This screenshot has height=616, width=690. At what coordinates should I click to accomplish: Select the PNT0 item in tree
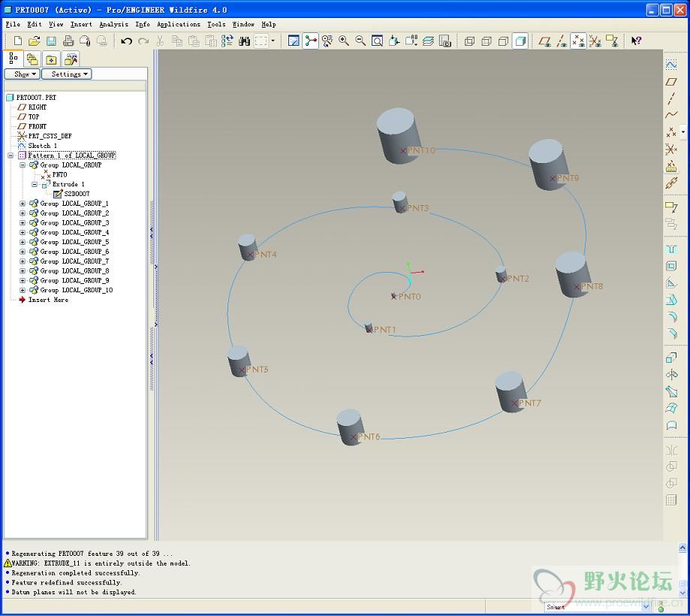point(59,175)
